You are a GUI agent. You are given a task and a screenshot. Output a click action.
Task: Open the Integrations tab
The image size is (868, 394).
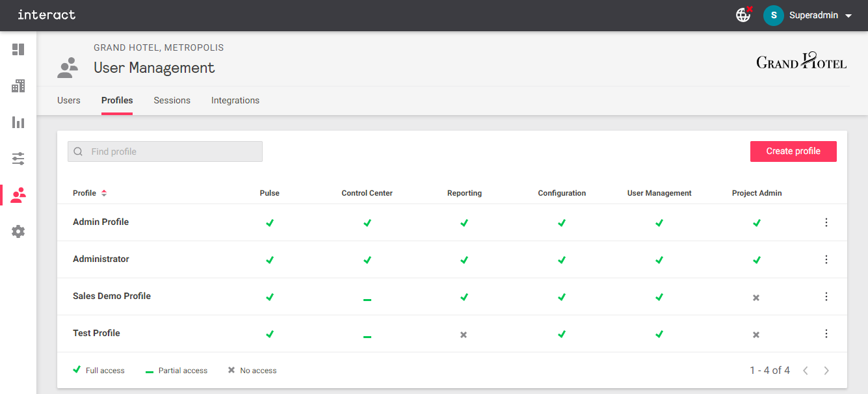pyautogui.click(x=235, y=100)
